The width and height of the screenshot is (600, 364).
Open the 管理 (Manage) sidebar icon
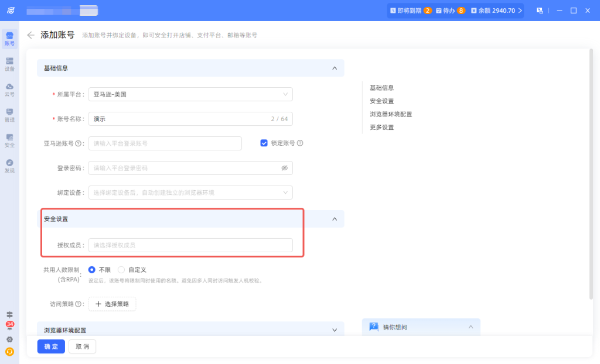coord(9,115)
